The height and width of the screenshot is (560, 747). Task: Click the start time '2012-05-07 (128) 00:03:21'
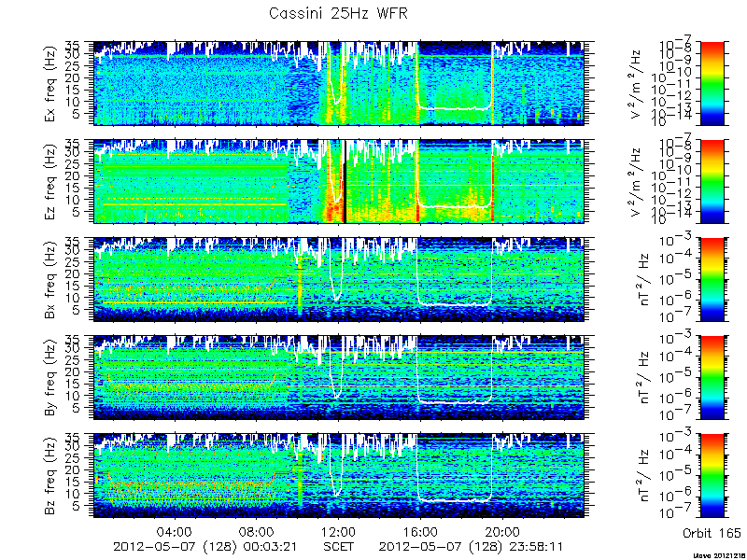tap(205, 546)
